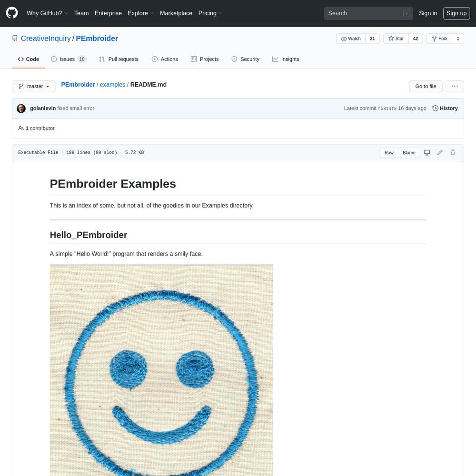
Task: Focus the Search input field
Action: pyautogui.click(x=368, y=13)
